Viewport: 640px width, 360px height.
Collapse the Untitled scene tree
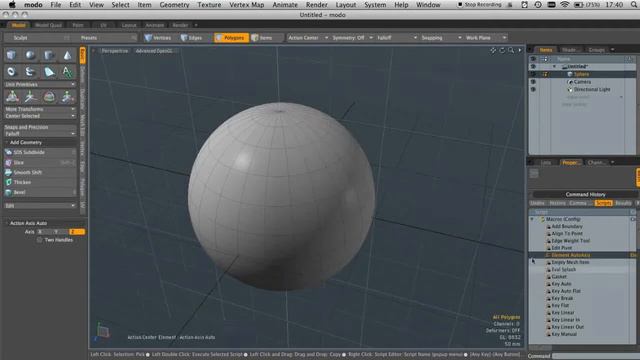[x=554, y=67]
